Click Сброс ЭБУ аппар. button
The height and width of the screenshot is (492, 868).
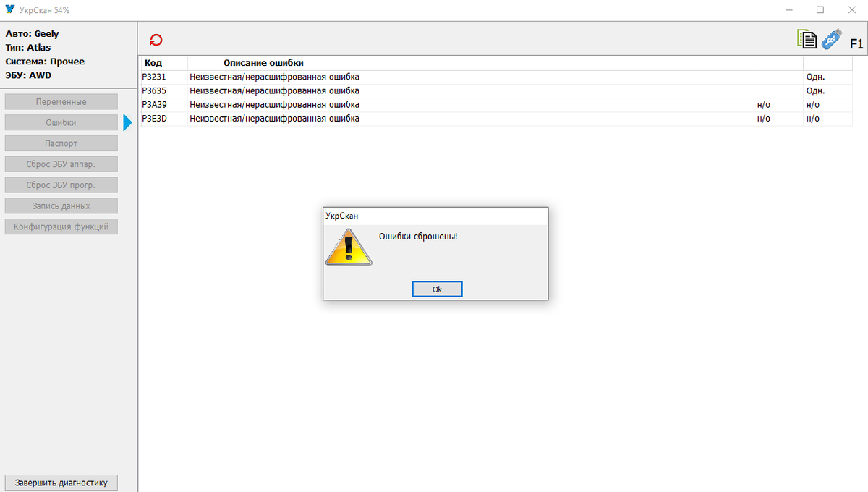[x=61, y=164]
